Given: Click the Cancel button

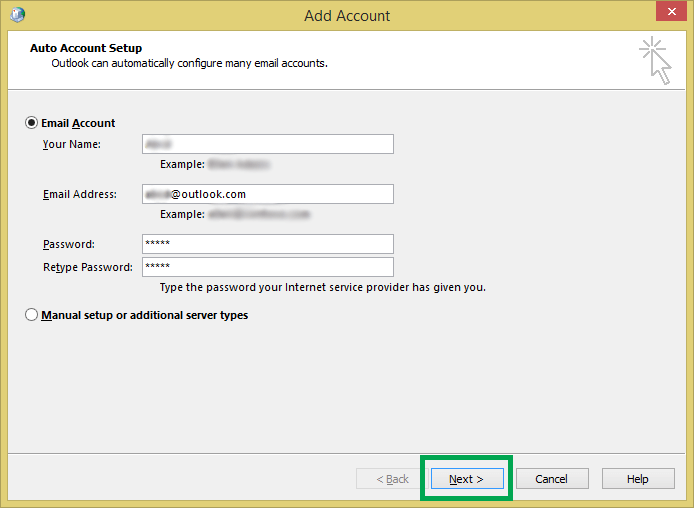Looking at the screenshot, I should pyautogui.click(x=552, y=479).
